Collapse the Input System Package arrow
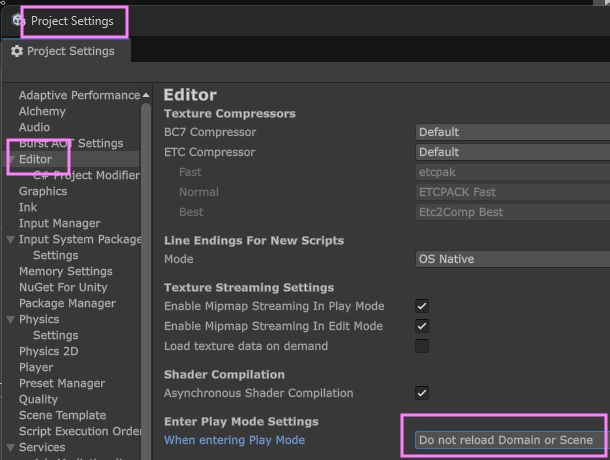This screenshot has width=610, height=460. pos(11,239)
